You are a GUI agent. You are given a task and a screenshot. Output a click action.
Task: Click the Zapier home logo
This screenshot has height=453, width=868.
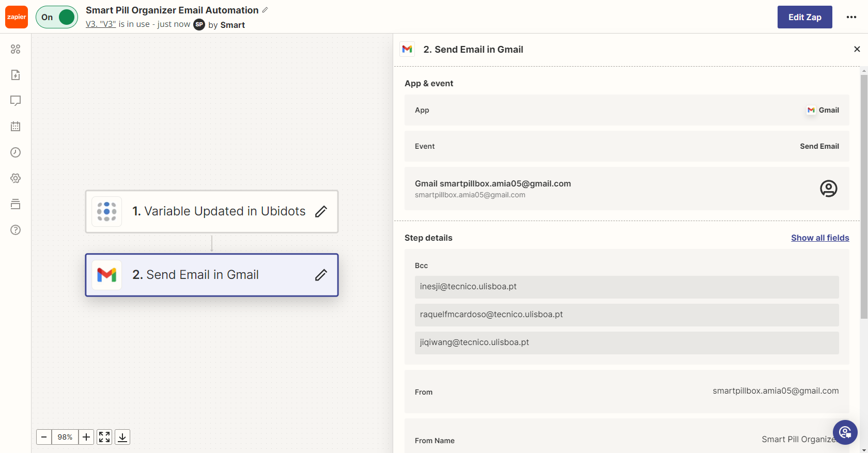[x=17, y=17]
